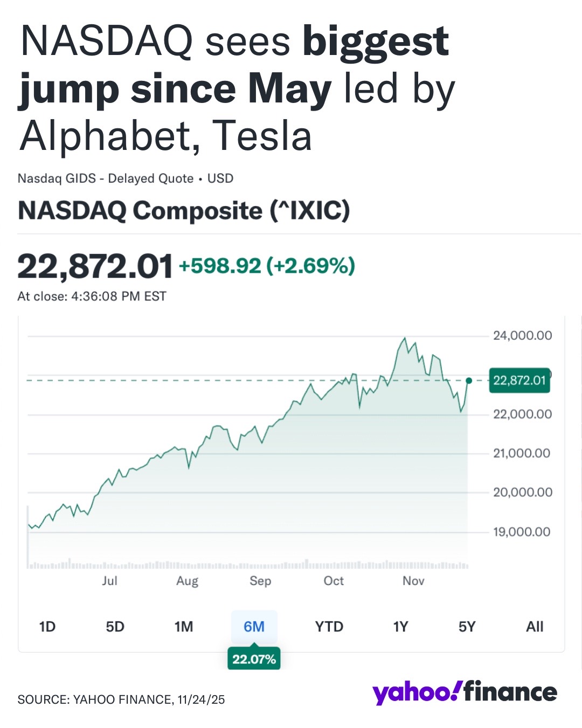The image size is (582, 728).
Task: Click the Sep label on the time axis
Action: [x=260, y=581]
